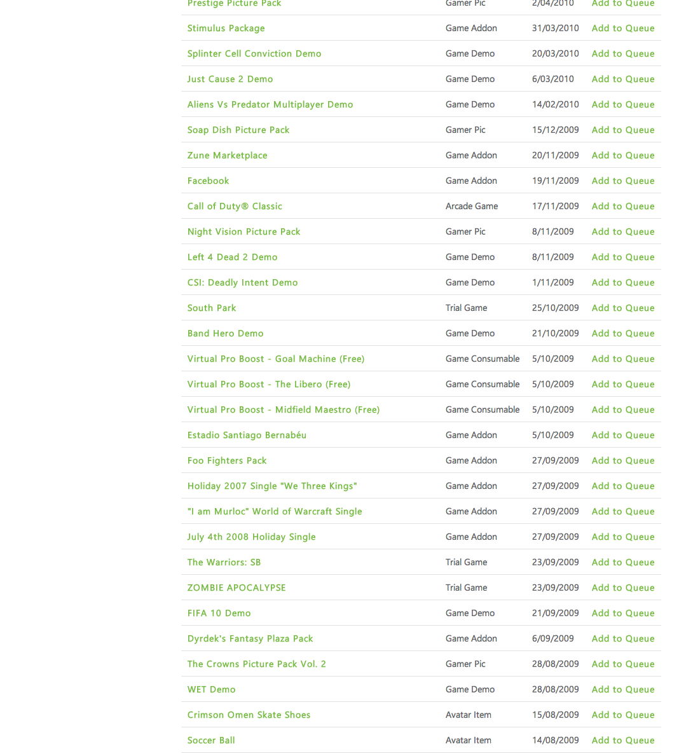This screenshot has width=700, height=756.
Task: Open The Crowns Picture Pack Vol. 2
Action: [x=256, y=664]
